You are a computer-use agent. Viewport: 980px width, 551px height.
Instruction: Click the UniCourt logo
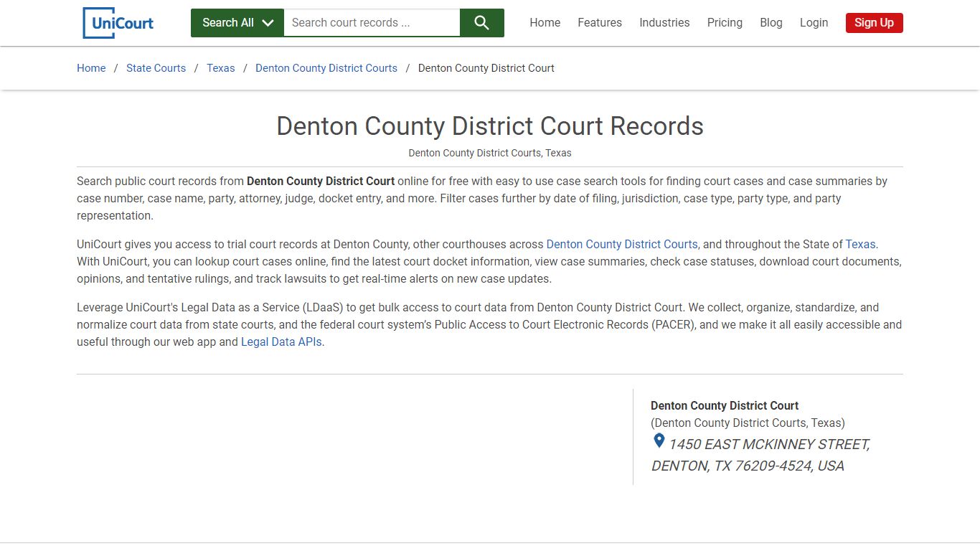point(118,23)
